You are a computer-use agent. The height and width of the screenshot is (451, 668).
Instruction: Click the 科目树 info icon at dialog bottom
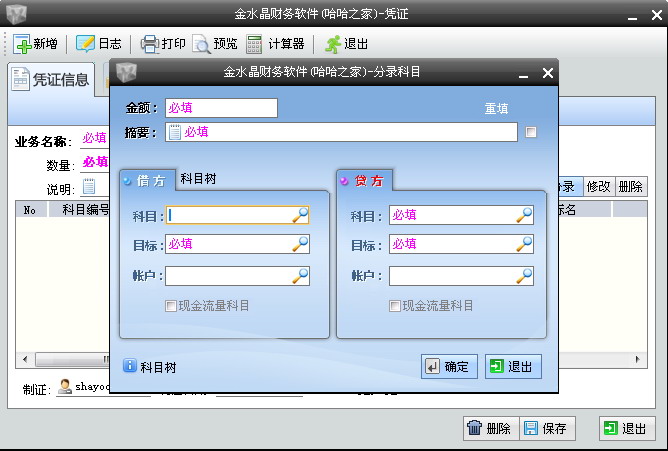pos(130,366)
